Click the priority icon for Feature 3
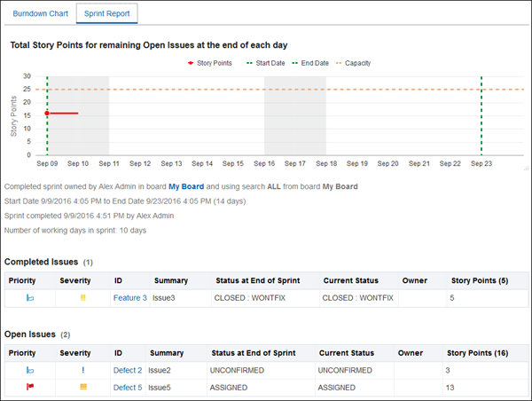Image resolution: width=532 pixels, height=401 pixels. tap(30, 298)
